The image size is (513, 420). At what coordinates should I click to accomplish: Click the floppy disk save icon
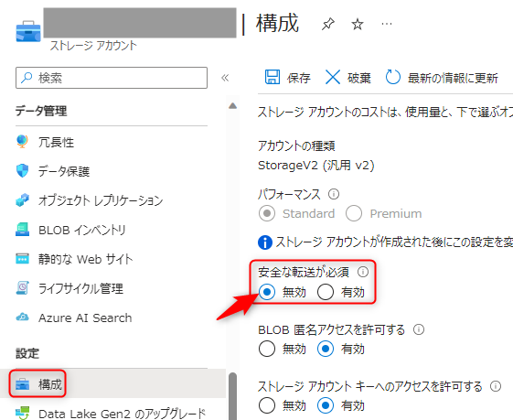273,77
